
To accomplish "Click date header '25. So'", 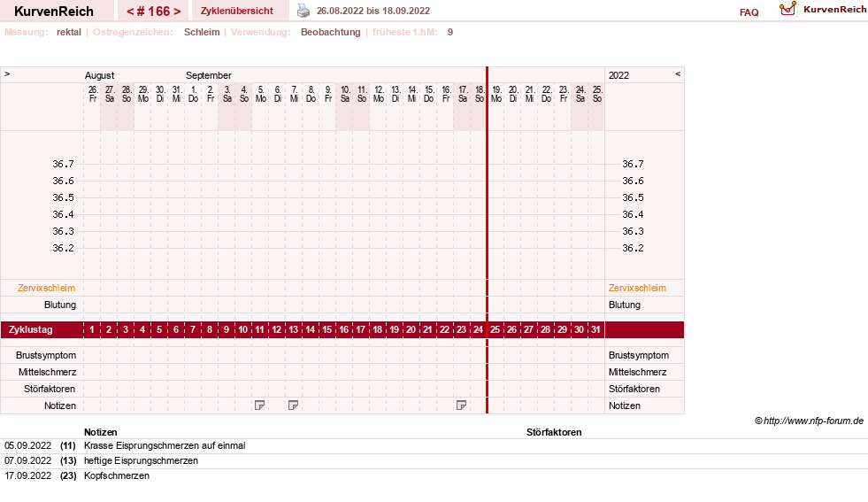I will pos(596,94).
